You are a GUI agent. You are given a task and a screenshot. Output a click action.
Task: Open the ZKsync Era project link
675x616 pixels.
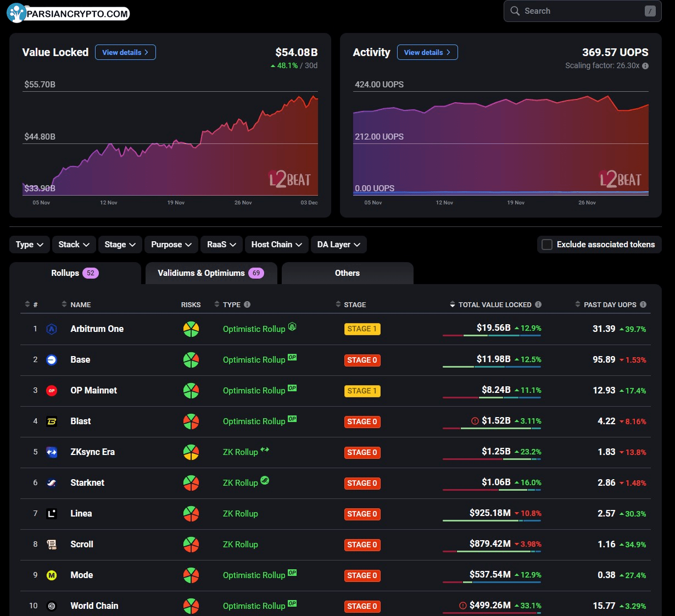[92, 452]
